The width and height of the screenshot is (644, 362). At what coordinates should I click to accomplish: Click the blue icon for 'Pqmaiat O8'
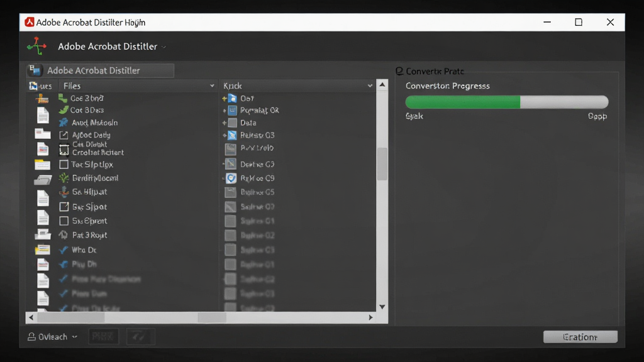point(233,111)
